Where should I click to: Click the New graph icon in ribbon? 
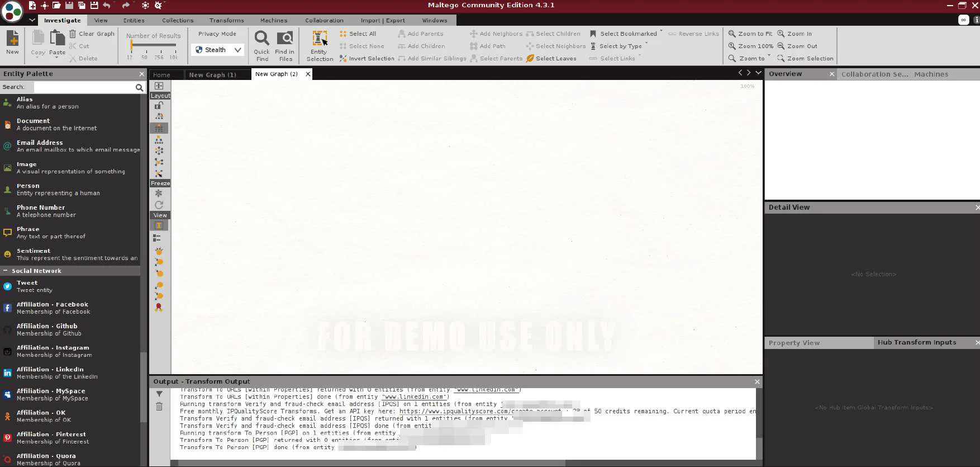(12, 38)
